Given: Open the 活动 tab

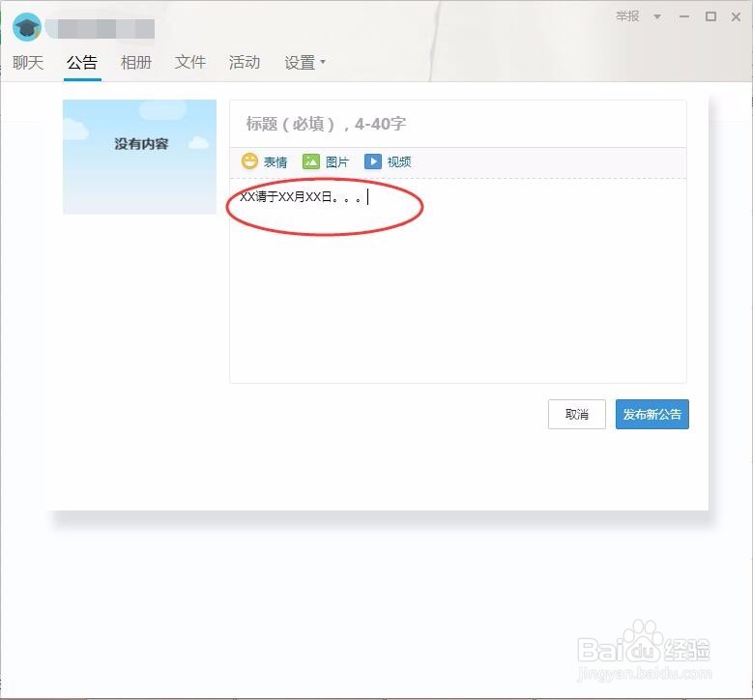Looking at the screenshot, I should pos(245,63).
